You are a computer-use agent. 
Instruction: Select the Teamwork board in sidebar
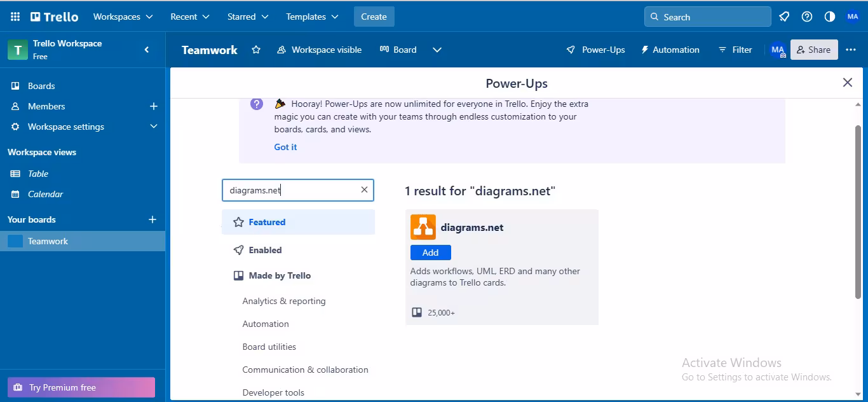pos(83,241)
